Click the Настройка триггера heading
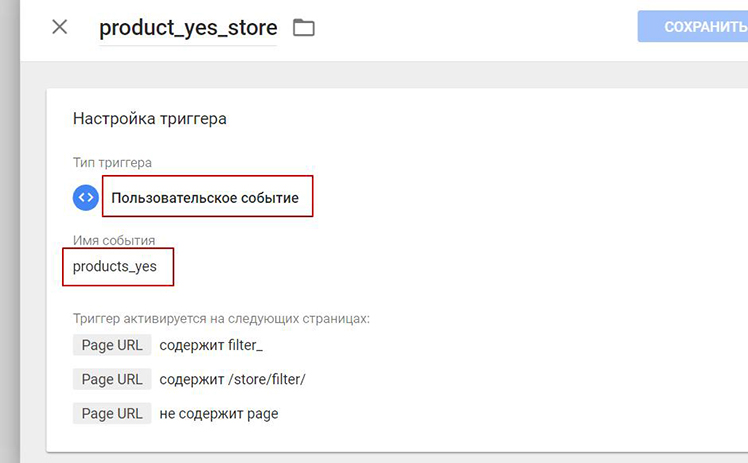This screenshot has height=463, width=748. [150, 118]
